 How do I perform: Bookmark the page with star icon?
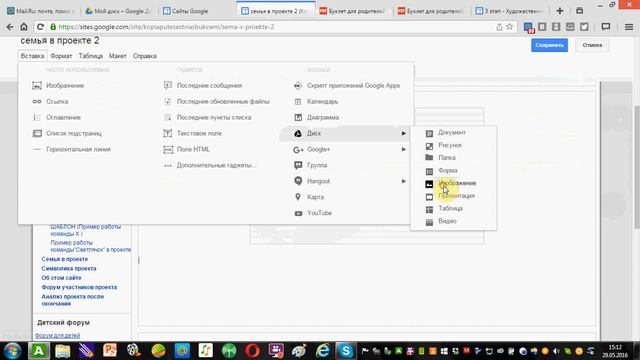coord(509,27)
